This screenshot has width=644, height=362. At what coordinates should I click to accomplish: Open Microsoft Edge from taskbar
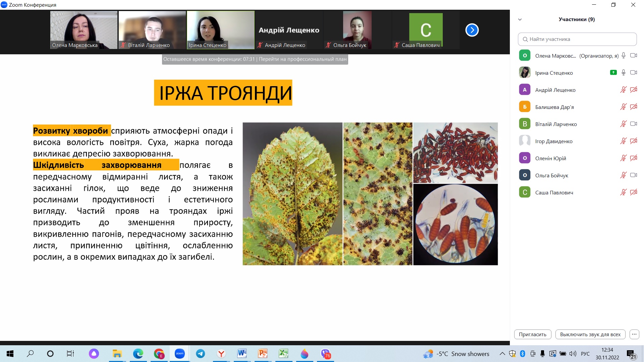click(x=138, y=354)
